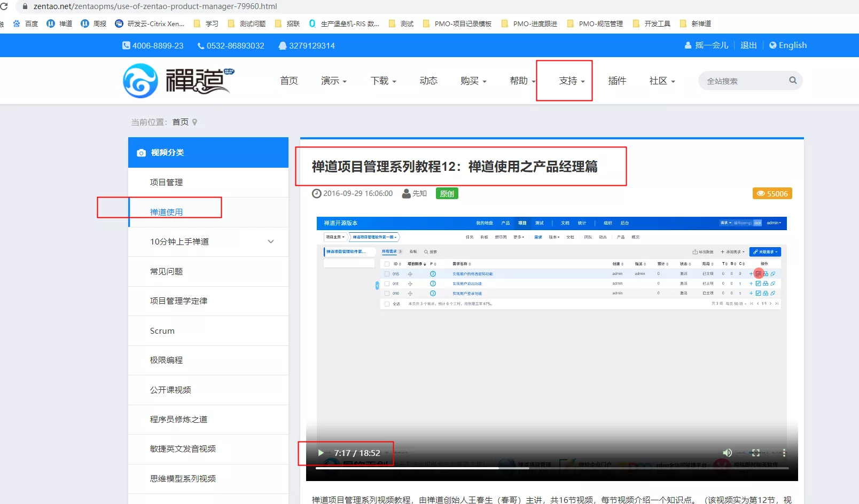Open the video's three-dot more options
The image size is (859, 504).
pos(784,453)
